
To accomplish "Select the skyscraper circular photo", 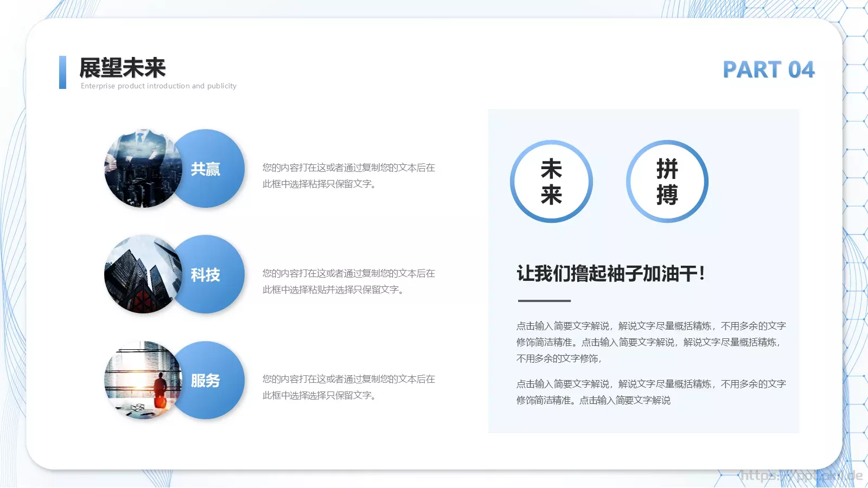I will pos(143,274).
